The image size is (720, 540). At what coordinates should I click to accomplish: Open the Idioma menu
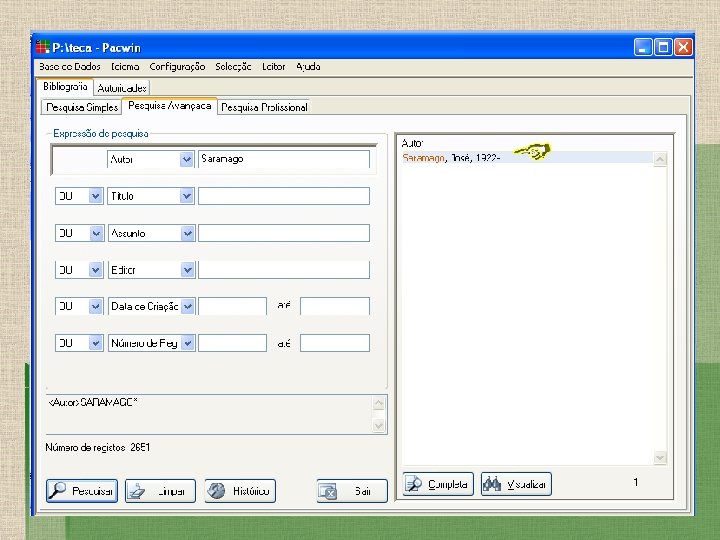125,67
